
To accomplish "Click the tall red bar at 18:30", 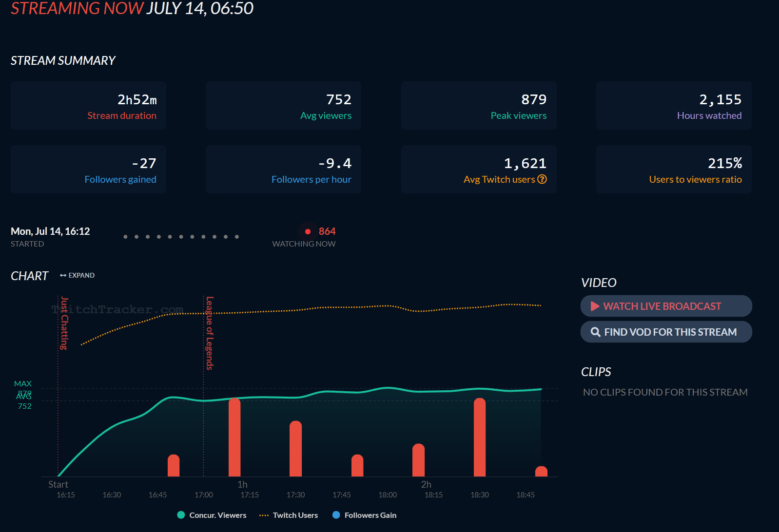I will [480, 437].
